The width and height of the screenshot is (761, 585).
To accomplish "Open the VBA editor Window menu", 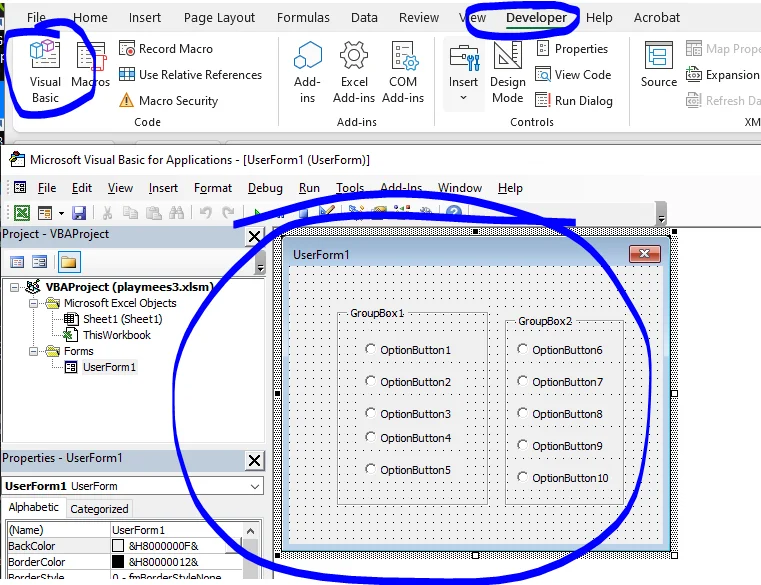I will pyautogui.click(x=460, y=188).
